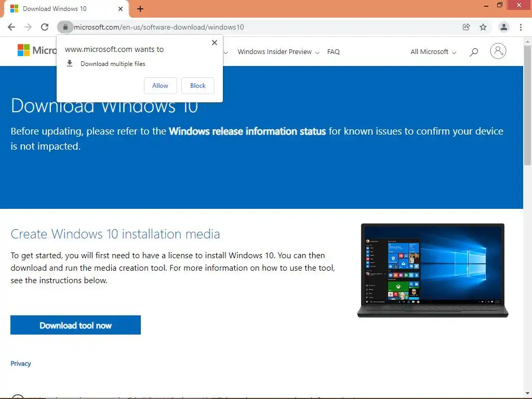Open the Microsoft site search magnifier
This screenshot has height=399, width=532.
tap(474, 52)
